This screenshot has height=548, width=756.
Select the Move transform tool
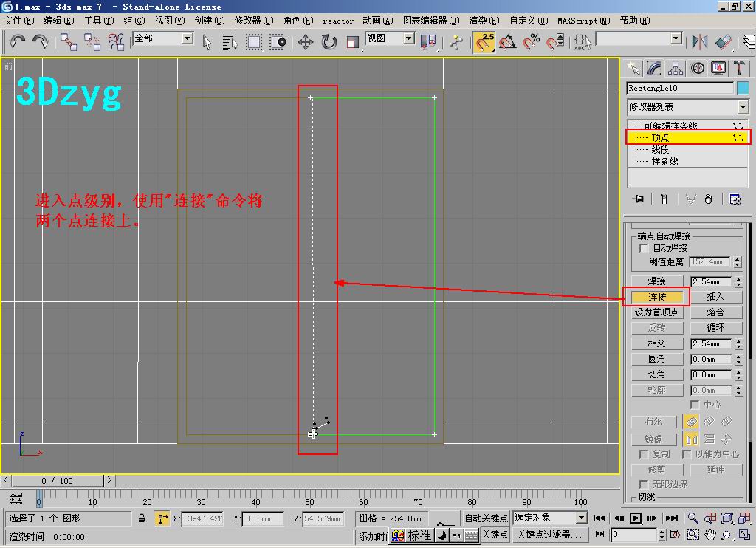[x=305, y=42]
